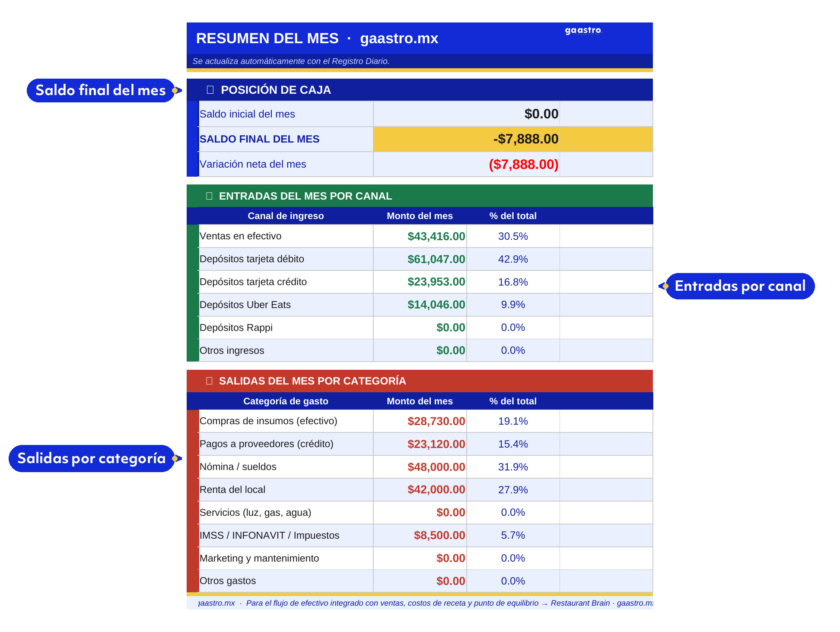Click the icon beside POSICIÓN DE CAJA

pos(210,90)
